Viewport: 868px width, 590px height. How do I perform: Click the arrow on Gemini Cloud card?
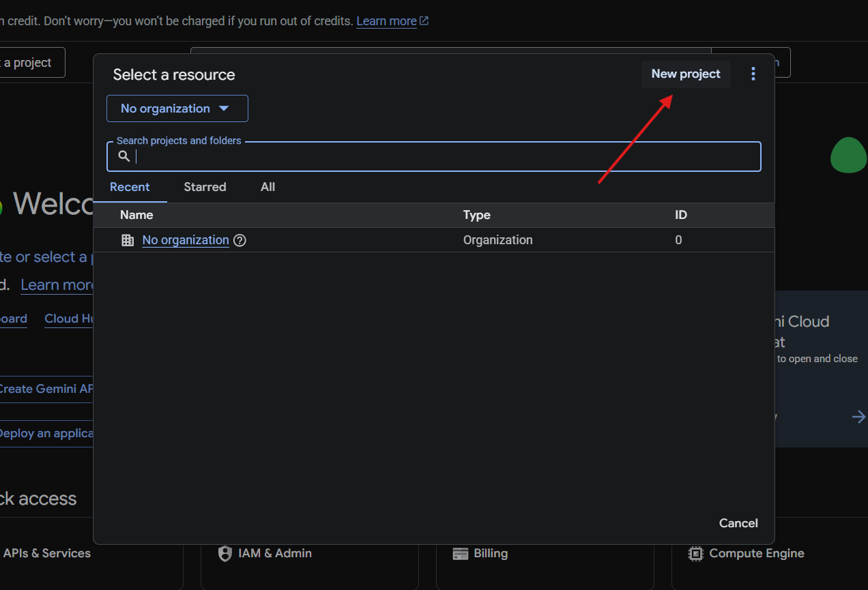point(859,417)
